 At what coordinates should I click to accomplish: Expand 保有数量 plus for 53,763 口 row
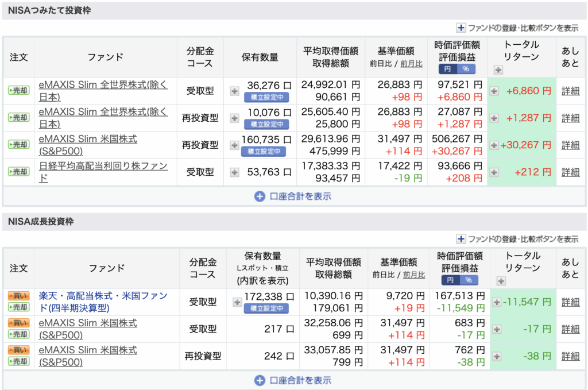[x=234, y=172]
